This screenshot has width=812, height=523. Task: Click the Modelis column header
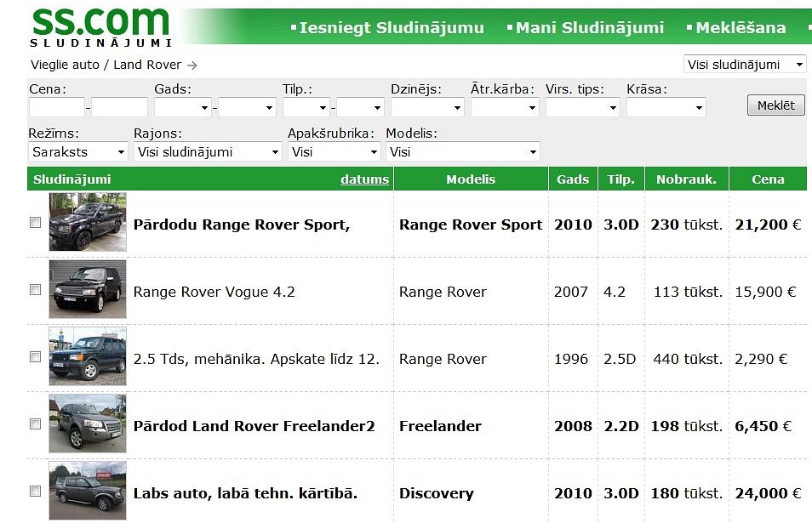(471, 179)
